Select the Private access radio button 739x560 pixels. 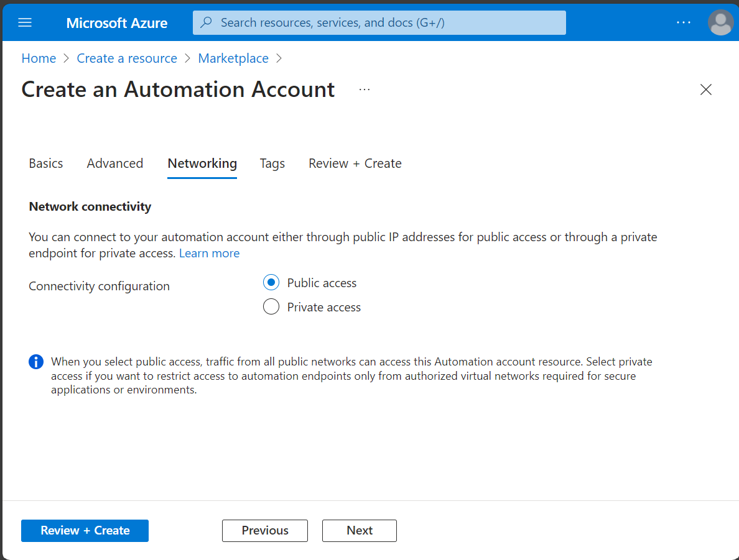click(271, 306)
